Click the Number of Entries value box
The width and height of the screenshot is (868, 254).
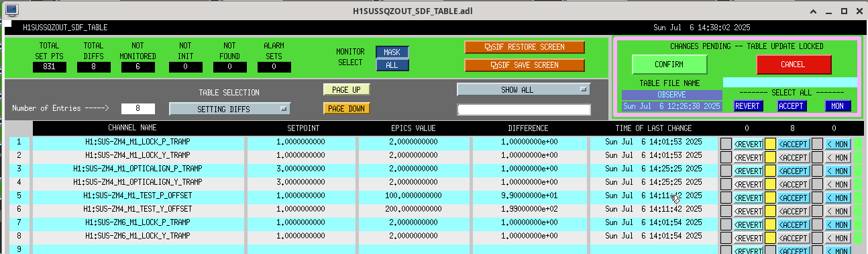point(138,108)
